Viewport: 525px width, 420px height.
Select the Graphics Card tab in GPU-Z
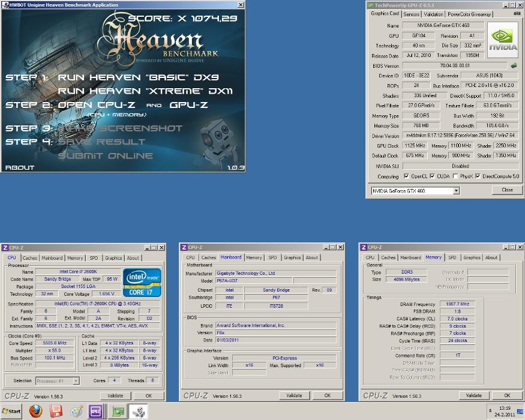[385, 13]
